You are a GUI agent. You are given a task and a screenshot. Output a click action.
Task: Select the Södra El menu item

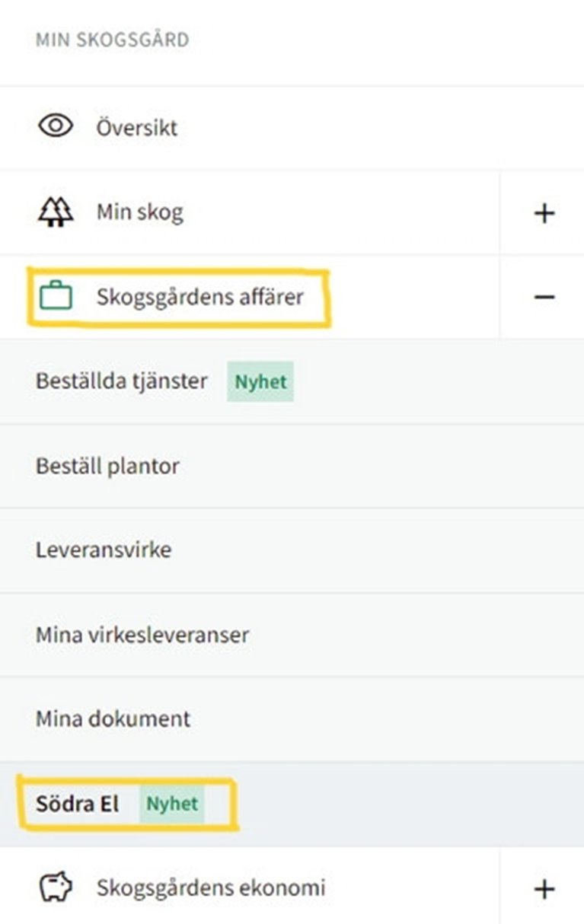[x=77, y=804]
